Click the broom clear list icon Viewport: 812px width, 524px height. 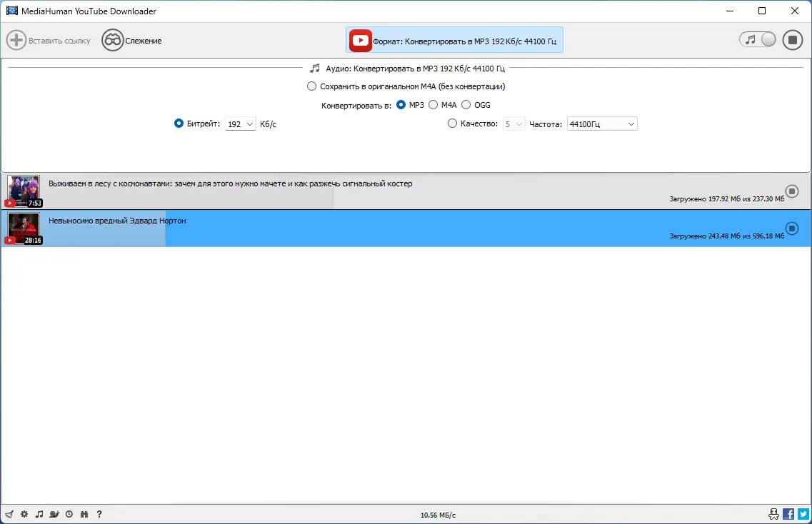[x=9, y=514]
